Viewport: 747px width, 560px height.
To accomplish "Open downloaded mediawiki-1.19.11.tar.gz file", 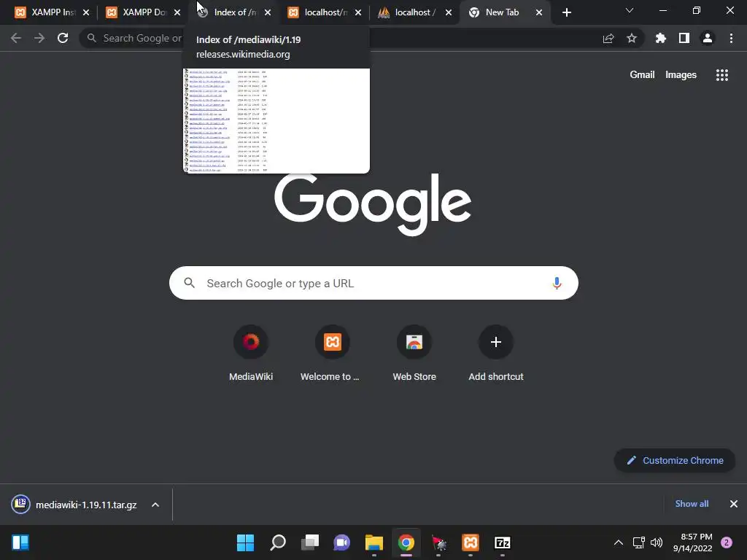I will click(75, 505).
